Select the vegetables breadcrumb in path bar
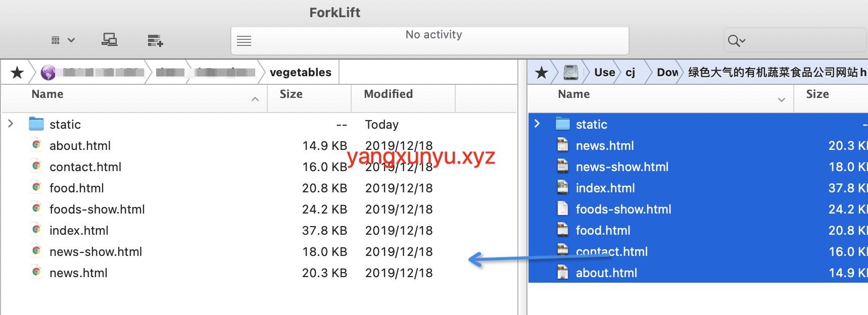This screenshot has height=315, width=868. coord(300,73)
